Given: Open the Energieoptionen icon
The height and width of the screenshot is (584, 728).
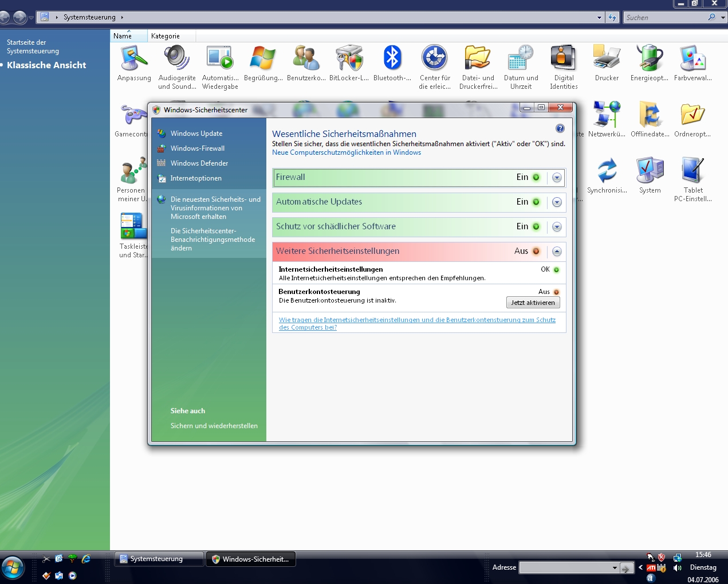Looking at the screenshot, I should pos(650,64).
